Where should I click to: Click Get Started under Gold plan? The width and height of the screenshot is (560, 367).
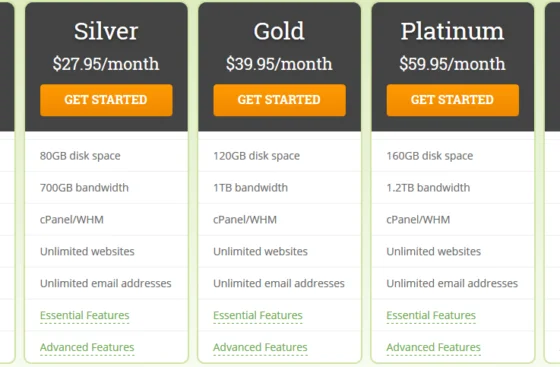click(x=279, y=100)
